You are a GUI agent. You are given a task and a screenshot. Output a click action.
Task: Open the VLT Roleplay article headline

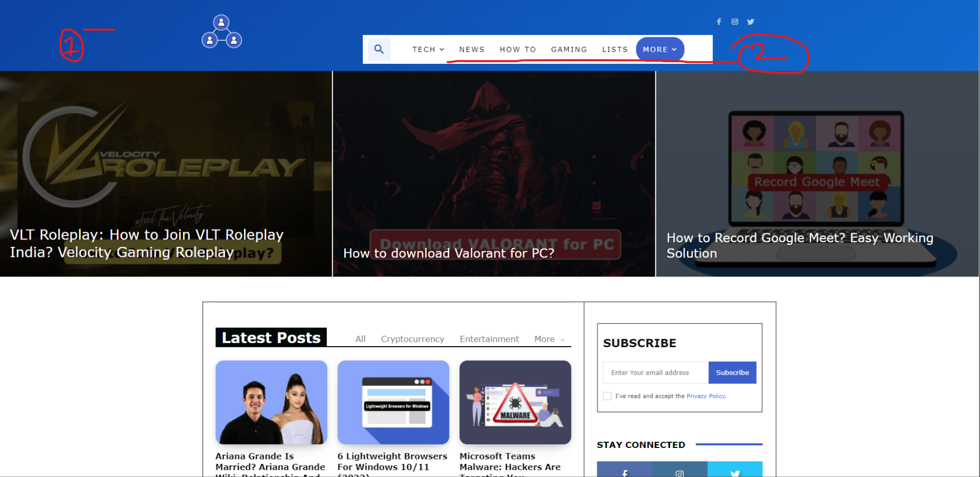point(147,244)
